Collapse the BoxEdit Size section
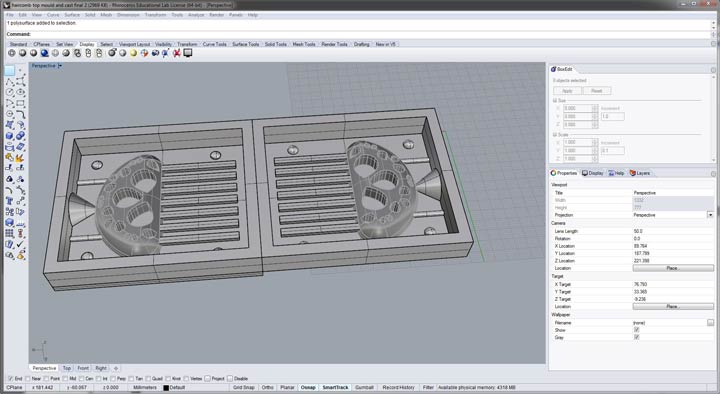720x394 pixels. click(x=555, y=101)
